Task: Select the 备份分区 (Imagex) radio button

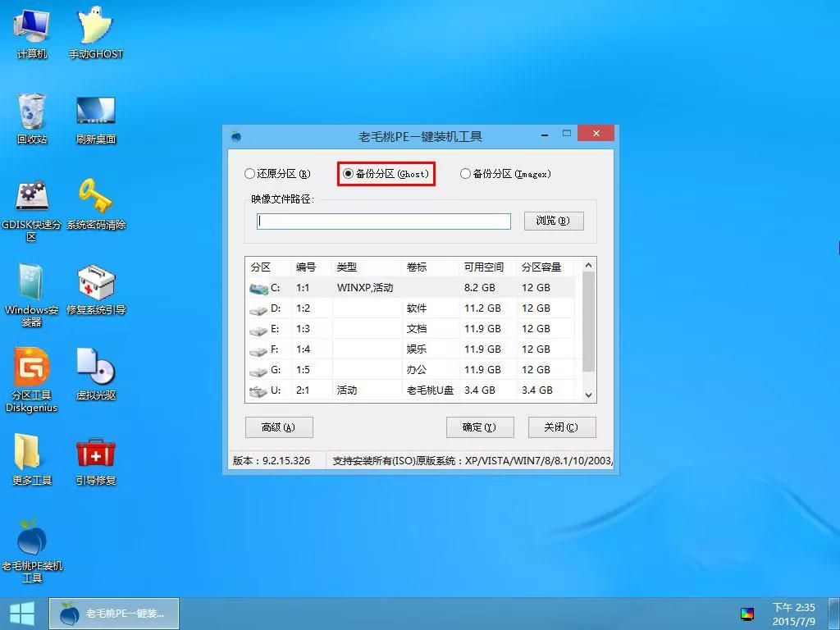Action: [x=466, y=174]
